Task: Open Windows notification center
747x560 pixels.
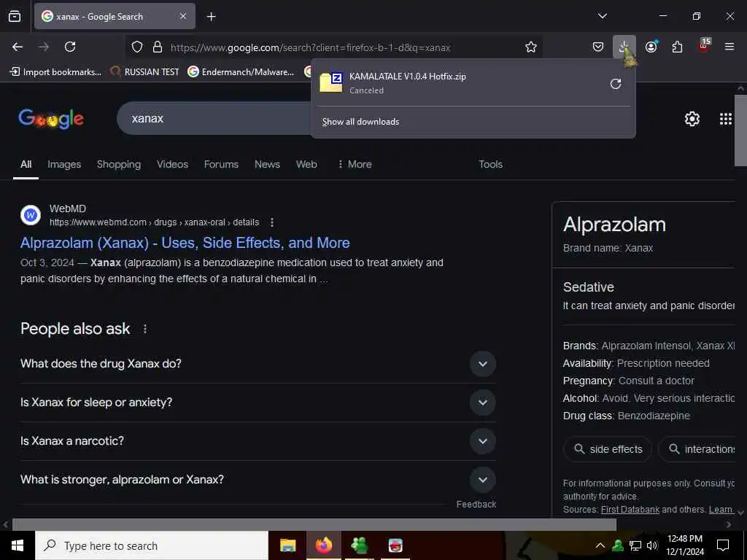Action: (x=723, y=545)
